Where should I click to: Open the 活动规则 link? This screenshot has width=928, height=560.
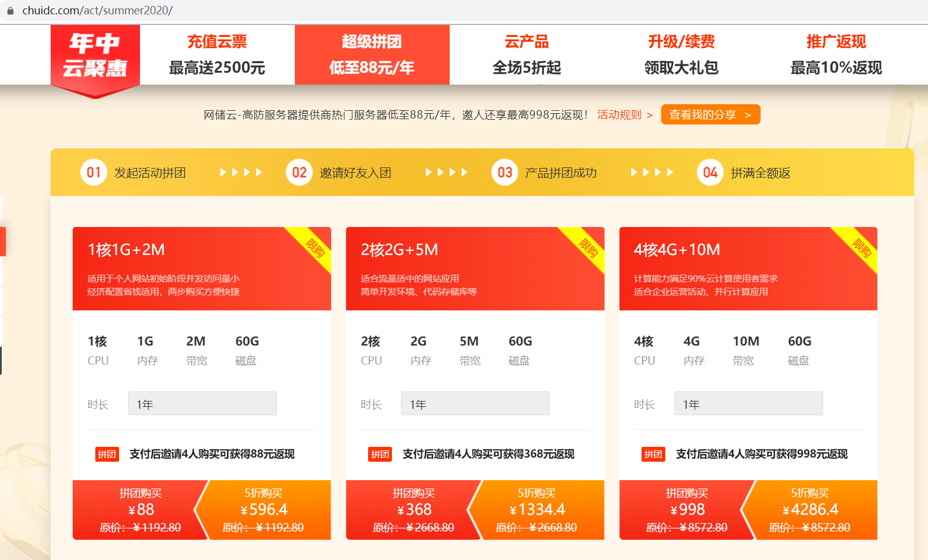tap(624, 115)
